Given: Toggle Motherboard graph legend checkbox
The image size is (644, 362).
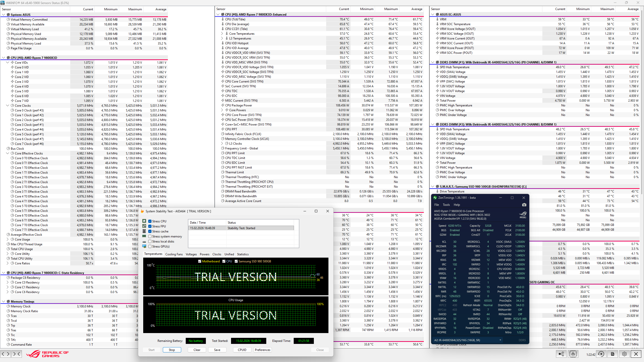Looking at the screenshot, I should click(200, 261).
